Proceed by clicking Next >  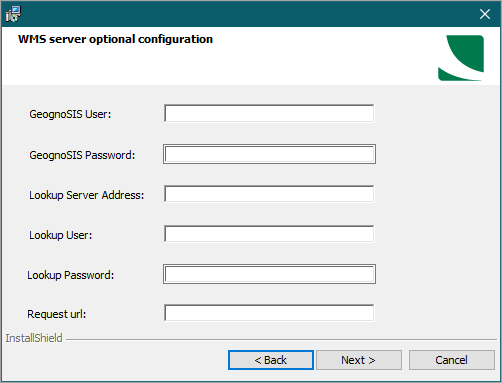359,360
